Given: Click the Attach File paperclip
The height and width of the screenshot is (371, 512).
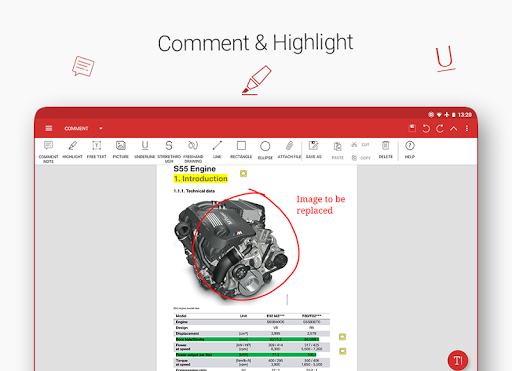Looking at the screenshot, I should (x=289, y=150).
